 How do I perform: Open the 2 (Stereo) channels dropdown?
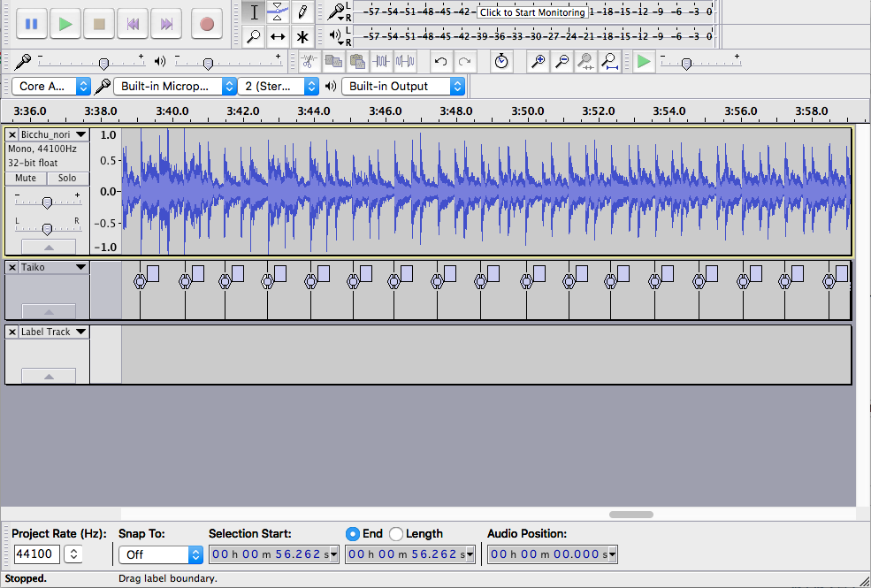coord(279,86)
